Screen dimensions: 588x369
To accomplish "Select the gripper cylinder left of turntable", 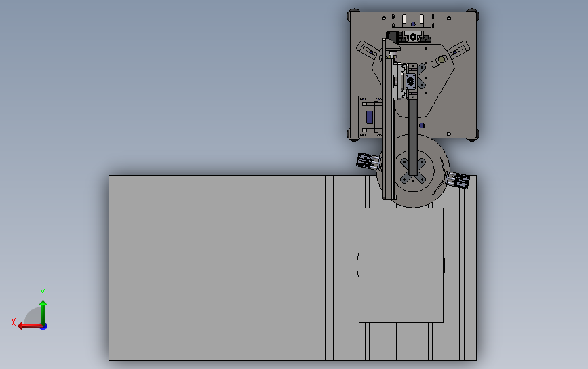I will [x=368, y=161].
